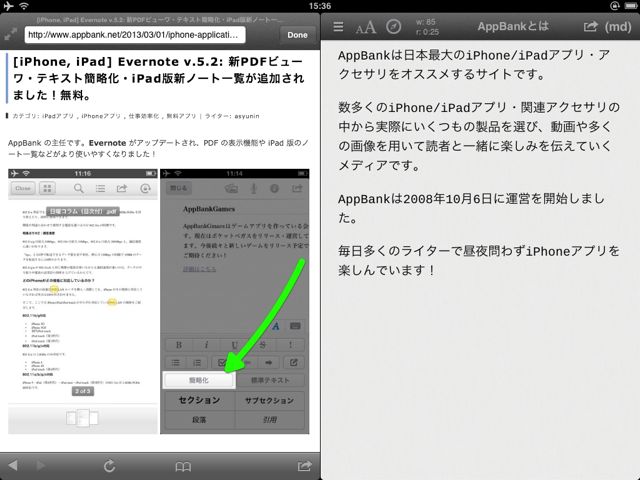Place cursor in 数多くのiPhone paragraph
Screen dimensions: 640x480
pos(478,136)
